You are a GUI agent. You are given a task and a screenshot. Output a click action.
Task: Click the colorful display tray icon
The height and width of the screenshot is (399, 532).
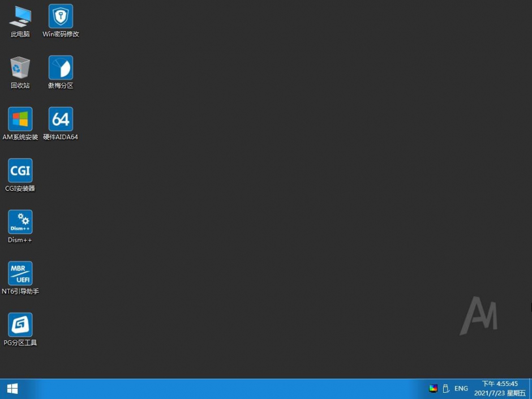(x=433, y=388)
